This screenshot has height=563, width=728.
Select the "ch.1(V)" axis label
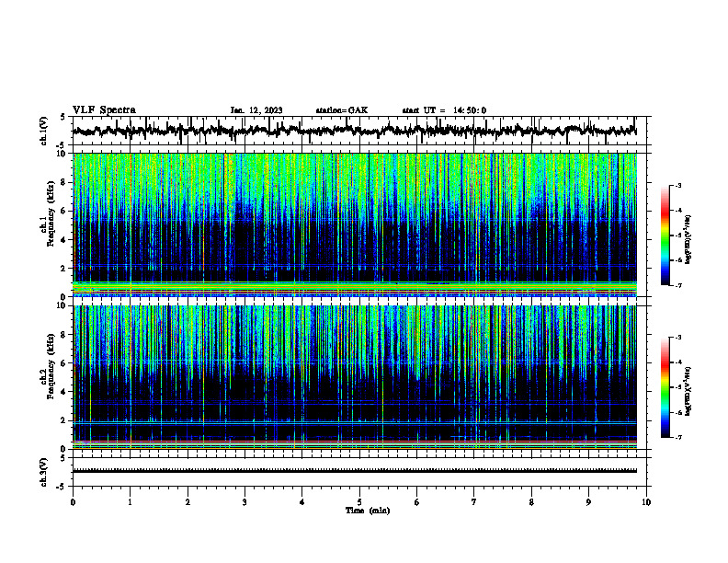(44, 131)
